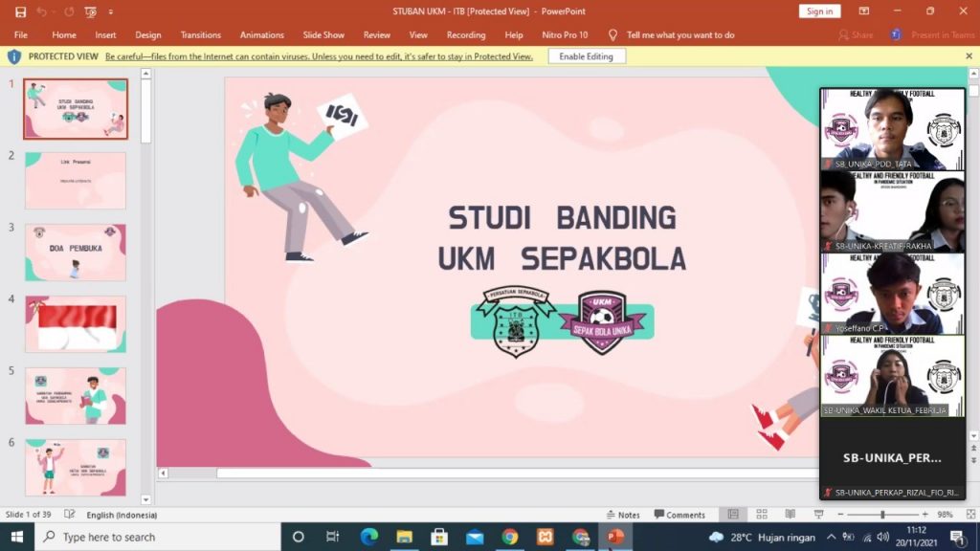Select the Slide Show tab

coord(323,35)
